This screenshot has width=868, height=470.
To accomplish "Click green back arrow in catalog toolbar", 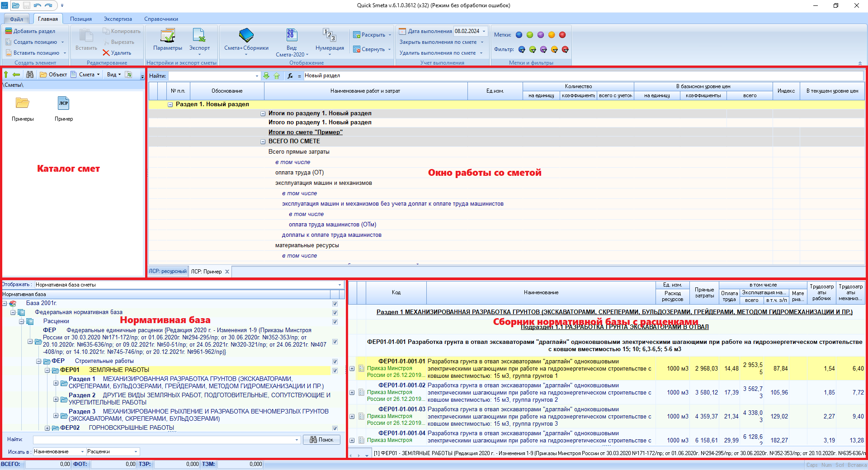I will pos(16,75).
